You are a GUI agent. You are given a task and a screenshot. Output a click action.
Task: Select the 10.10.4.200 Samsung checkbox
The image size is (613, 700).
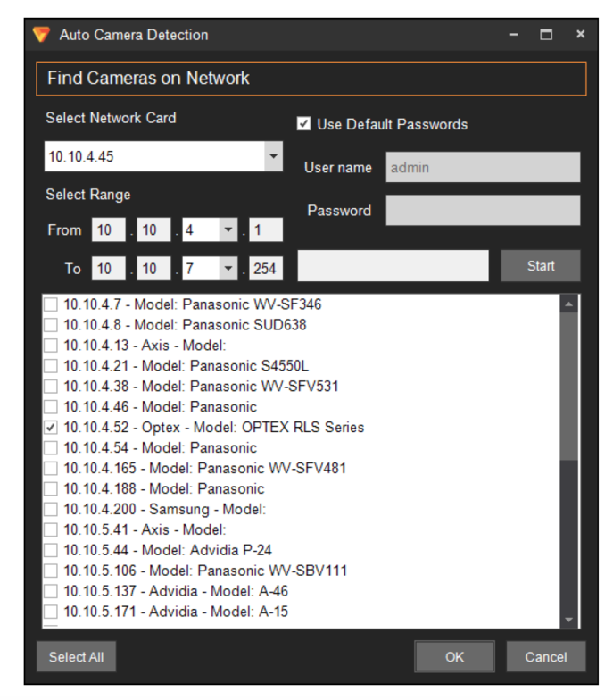pos(51,509)
